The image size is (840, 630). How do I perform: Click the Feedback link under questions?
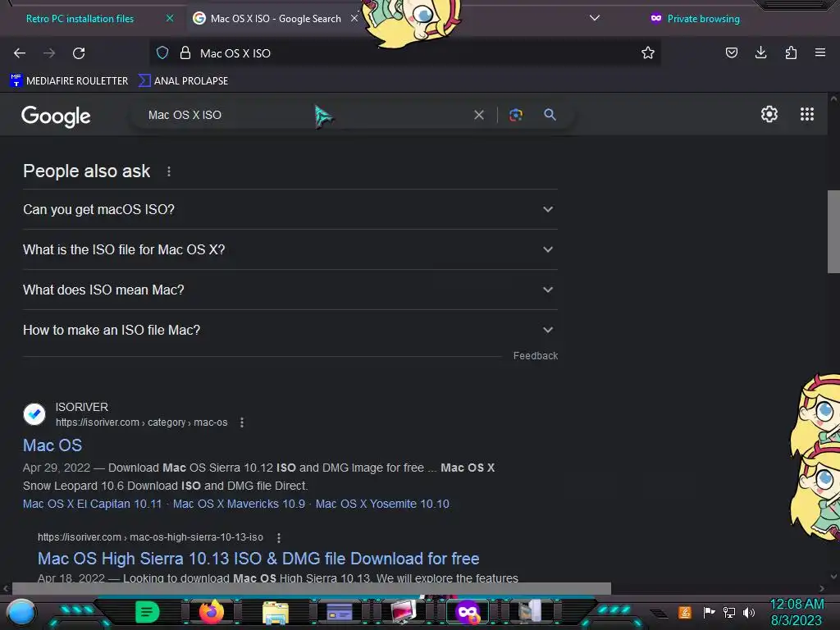point(535,356)
